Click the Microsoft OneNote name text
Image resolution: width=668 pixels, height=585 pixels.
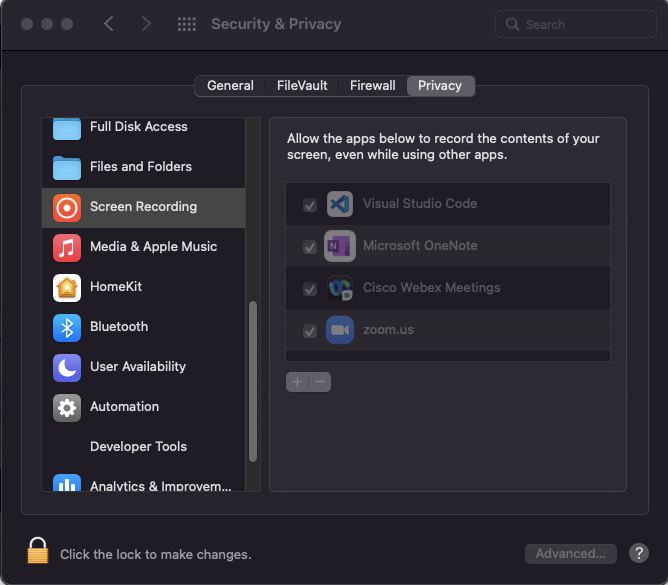click(420, 246)
